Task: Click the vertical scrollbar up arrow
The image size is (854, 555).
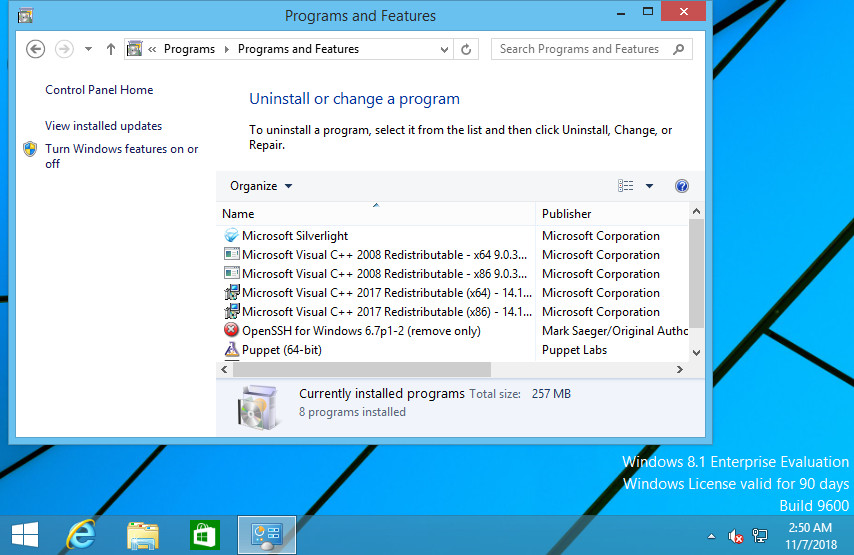Action: (x=696, y=211)
